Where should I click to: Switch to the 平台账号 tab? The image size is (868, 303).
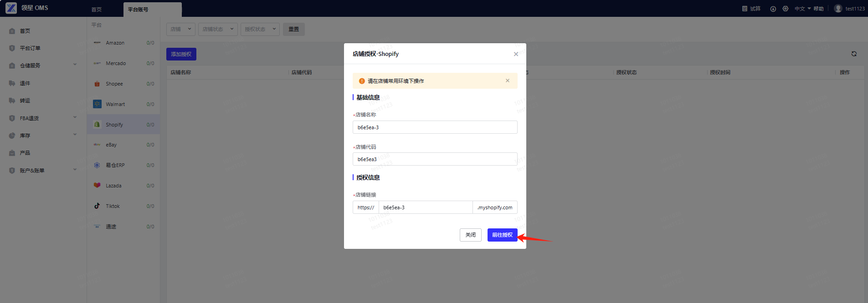pos(152,10)
